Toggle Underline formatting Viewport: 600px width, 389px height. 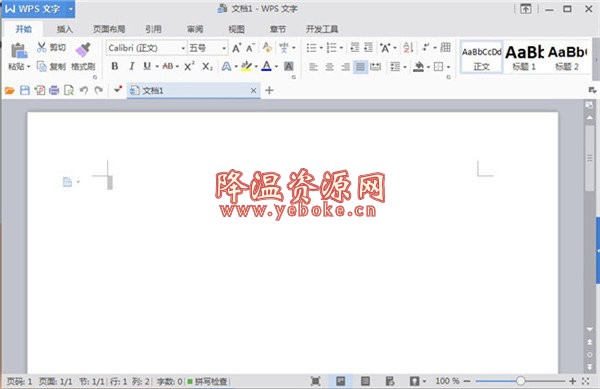(147, 67)
